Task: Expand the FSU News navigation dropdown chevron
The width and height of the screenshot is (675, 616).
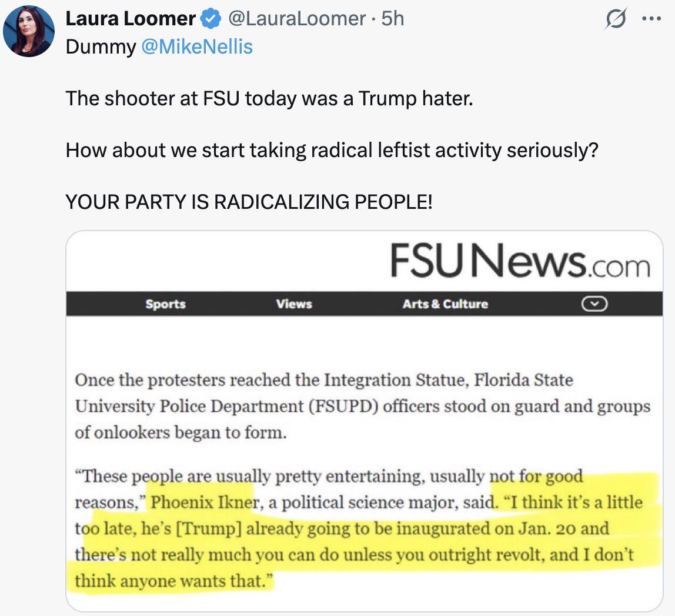Action: click(594, 304)
